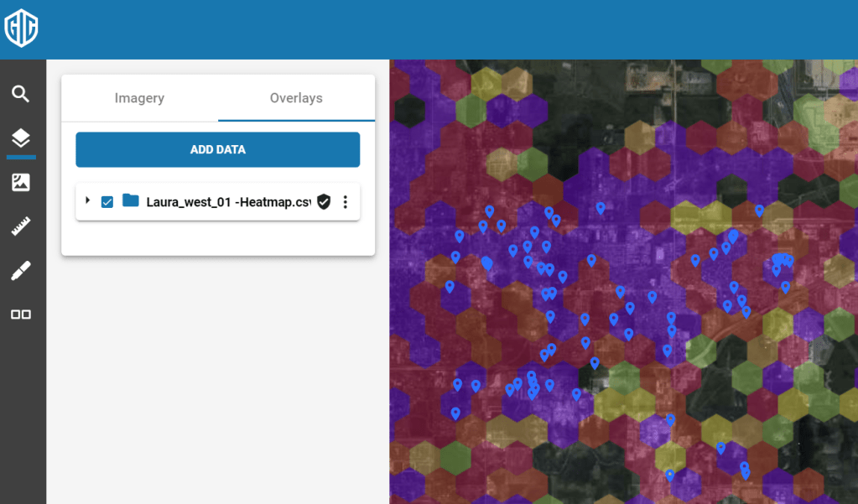Switch to the Imagery tab
This screenshot has width=858, height=504.
139,98
